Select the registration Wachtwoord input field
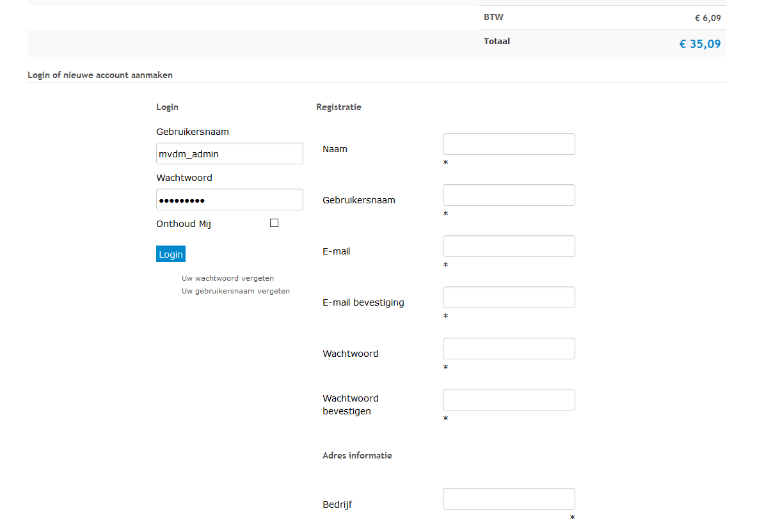This screenshot has width=757, height=532. point(509,348)
